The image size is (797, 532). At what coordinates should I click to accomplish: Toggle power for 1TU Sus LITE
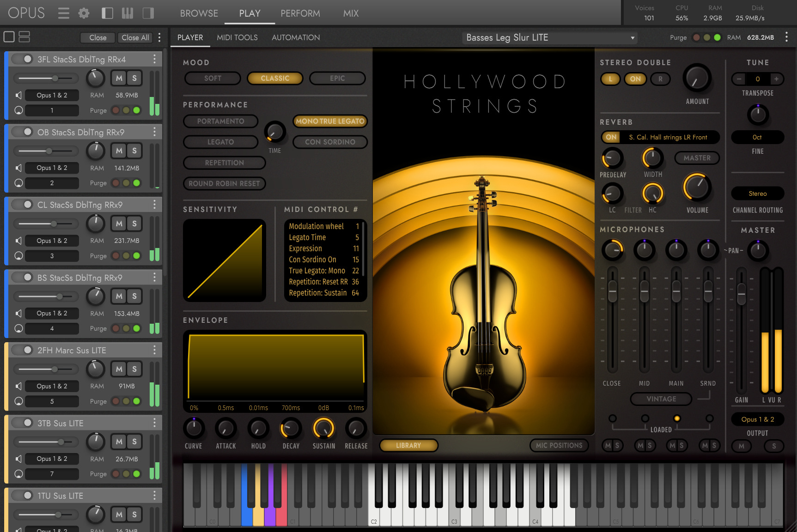click(23, 496)
